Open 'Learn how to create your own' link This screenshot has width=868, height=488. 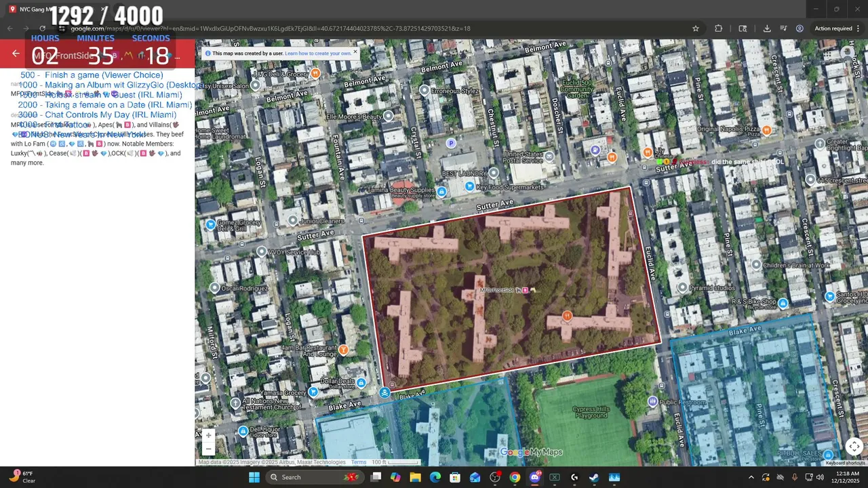tap(318, 54)
